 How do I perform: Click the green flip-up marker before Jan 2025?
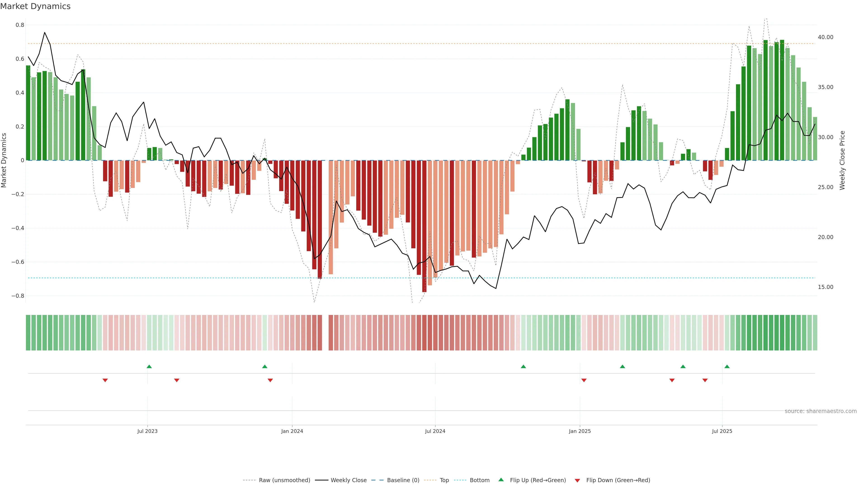(x=523, y=366)
